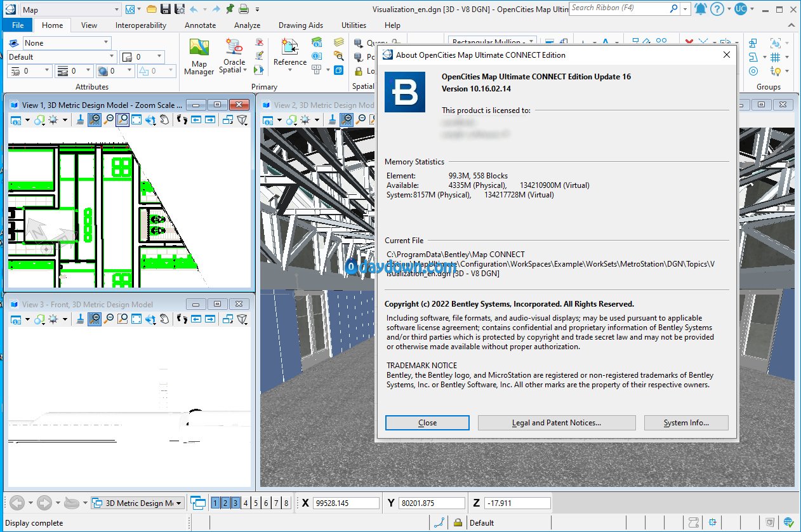801x532 pixels.
Task: Open the notifications bell icon
Action: coord(701,9)
